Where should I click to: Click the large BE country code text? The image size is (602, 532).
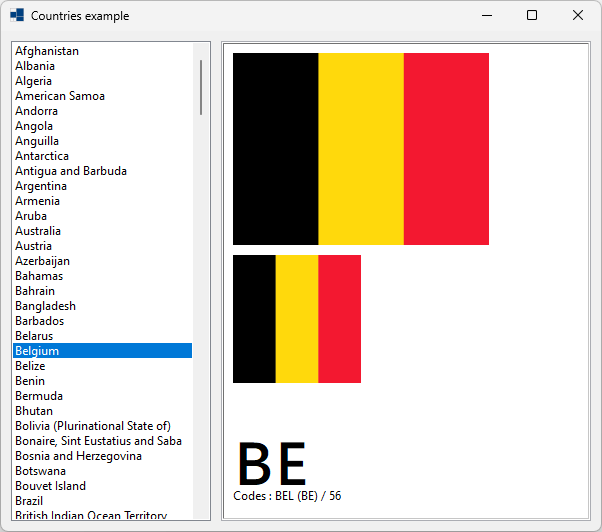pos(271,463)
